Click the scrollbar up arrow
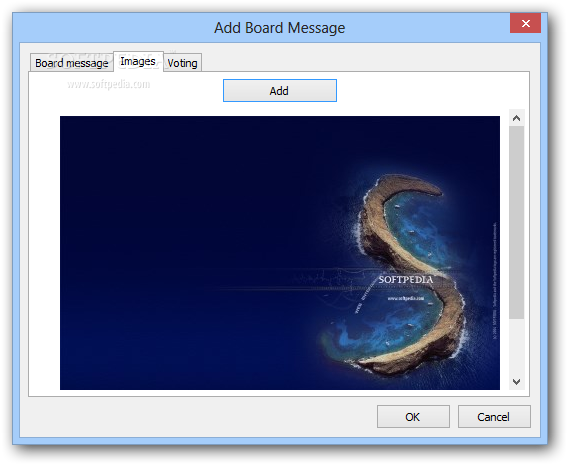Viewport: 568px width, 465px height. [517, 118]
